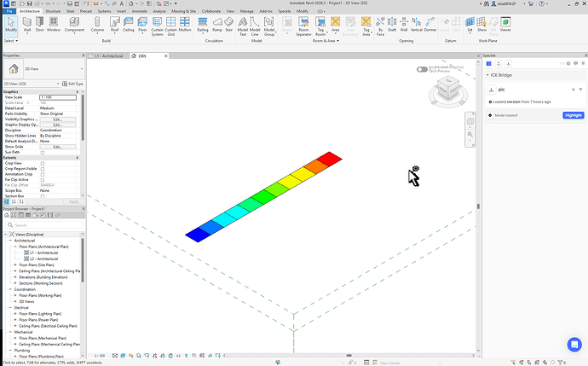Image resolution: width=588 pixels, height=366 pixels.
Task: Open the File menu
Action: click(9, 11)
